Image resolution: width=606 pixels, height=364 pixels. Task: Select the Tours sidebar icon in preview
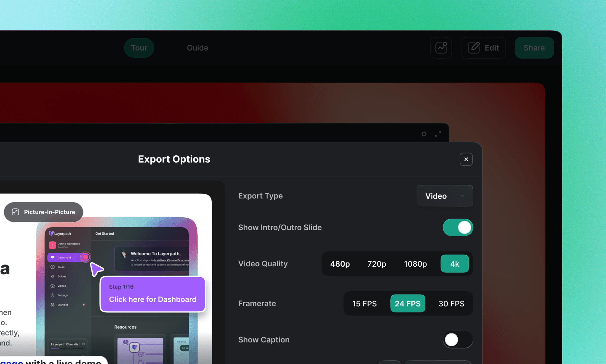point(53,267)
